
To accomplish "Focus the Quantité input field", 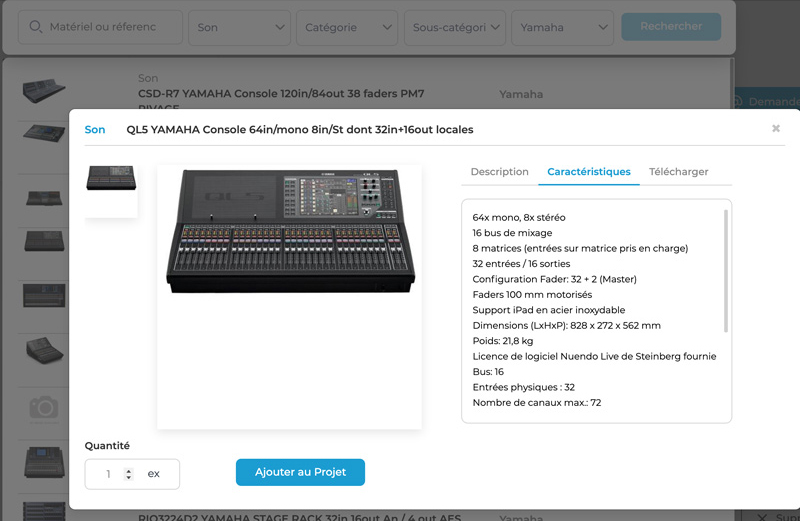I will click(132, 474).
